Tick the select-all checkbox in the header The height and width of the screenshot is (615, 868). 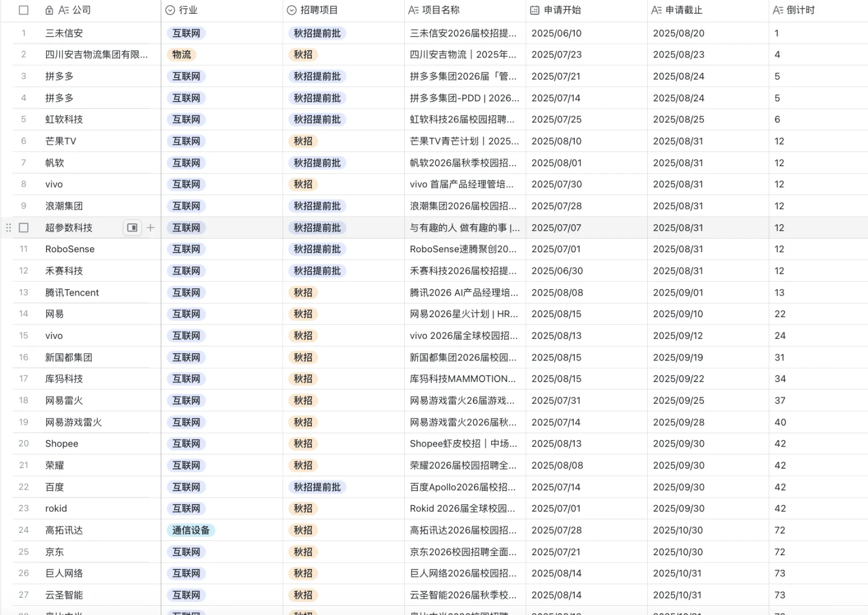click(x=23, y=10)
